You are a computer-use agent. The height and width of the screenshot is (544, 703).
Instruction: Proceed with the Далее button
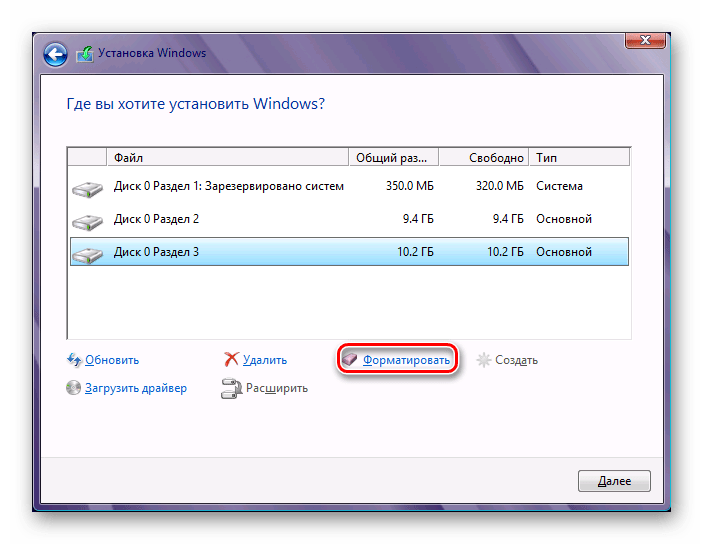(x=614, y=481)
